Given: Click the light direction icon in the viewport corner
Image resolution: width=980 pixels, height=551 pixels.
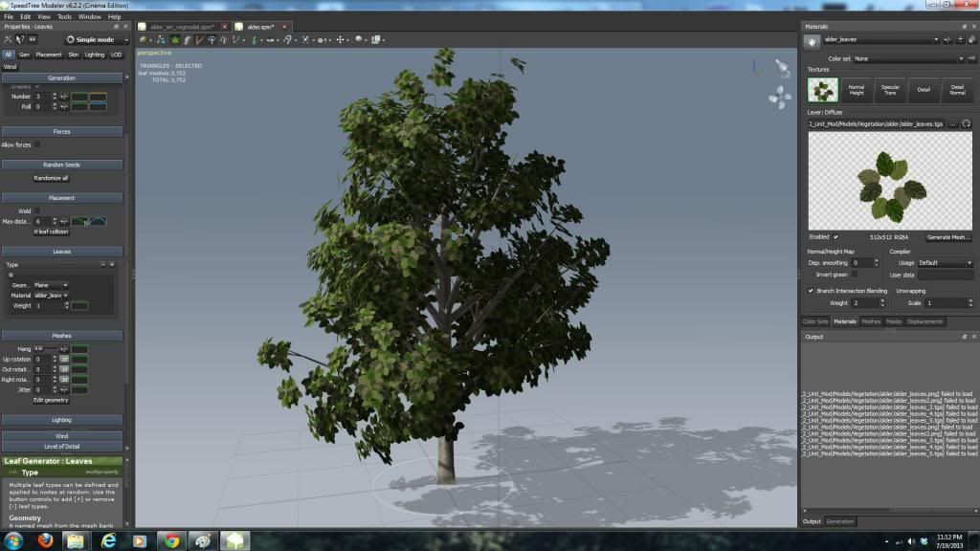Looking at the screenshot, I should click(781, 68).
